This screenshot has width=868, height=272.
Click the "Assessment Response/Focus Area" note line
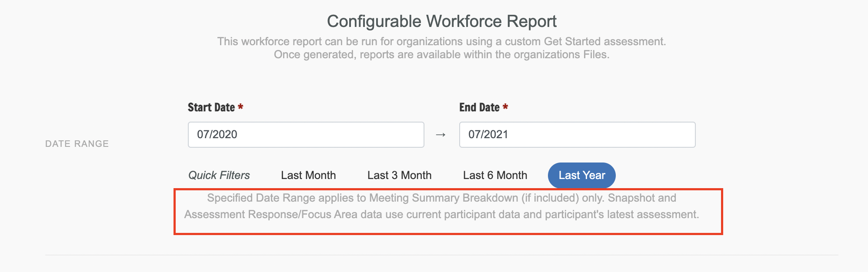pyautogui.click(x=441, y=215)
